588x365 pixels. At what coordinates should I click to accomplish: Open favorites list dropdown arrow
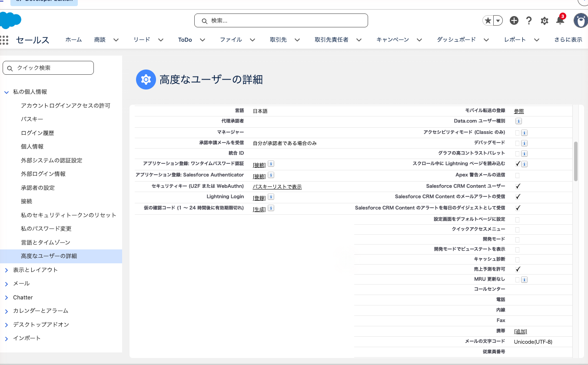[x=498, y=20]
